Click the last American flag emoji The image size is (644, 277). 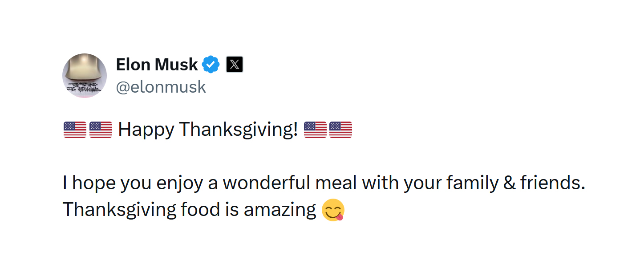coord(341,130)
